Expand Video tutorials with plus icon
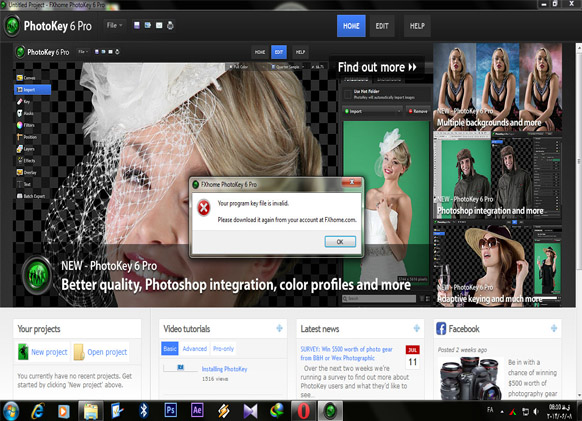Viewport: 582px width, 421px height. pos(279,328)
